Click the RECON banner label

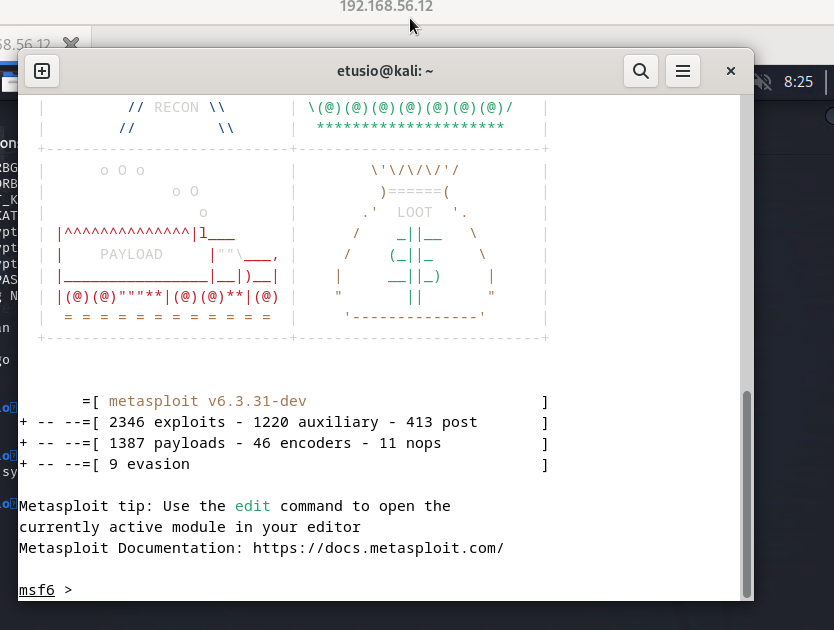[x=177, y=107]
